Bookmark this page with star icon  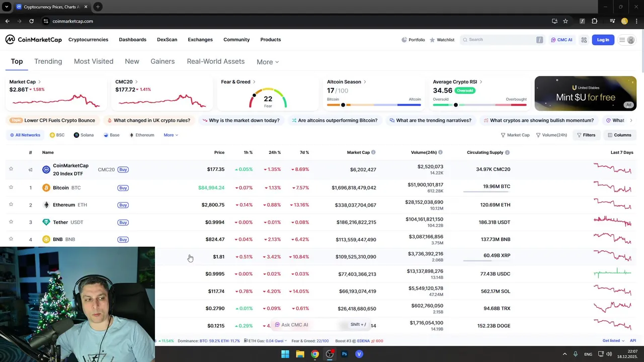[x=566, y=21]
